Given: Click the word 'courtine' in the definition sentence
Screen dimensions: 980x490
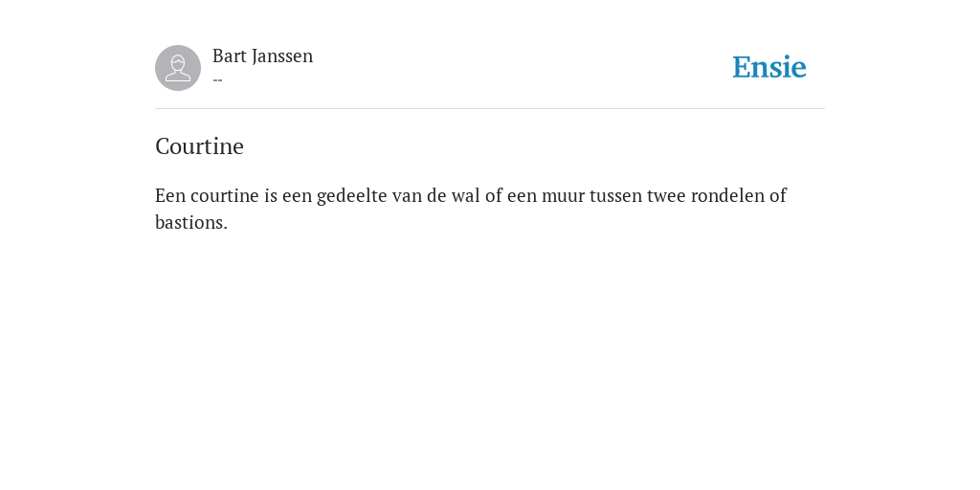Looking at the screenshot, I should tap(224, 195).
